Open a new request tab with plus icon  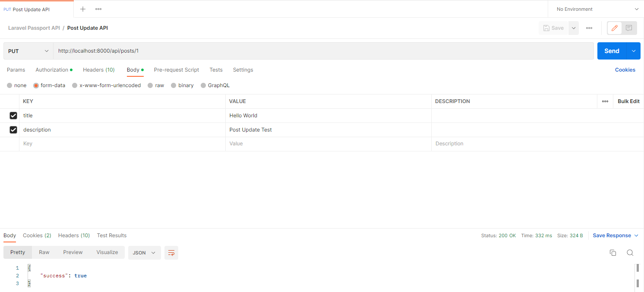coord(82,9)
